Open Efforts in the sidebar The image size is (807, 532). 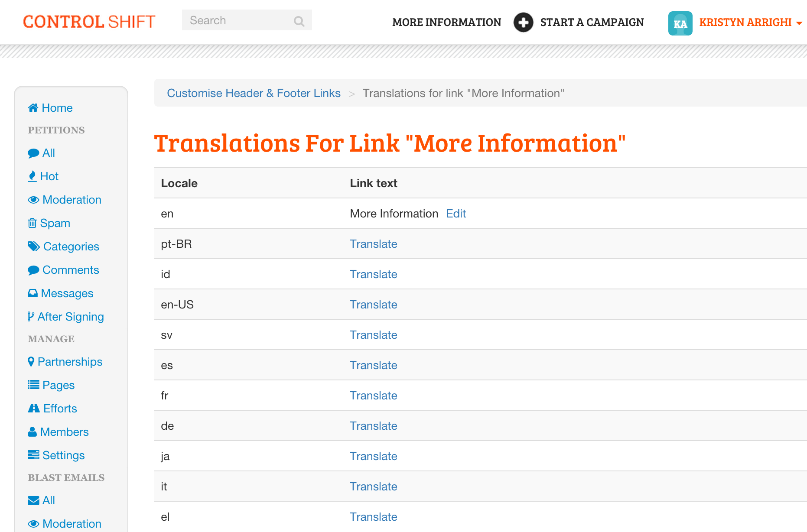(60, 409)
